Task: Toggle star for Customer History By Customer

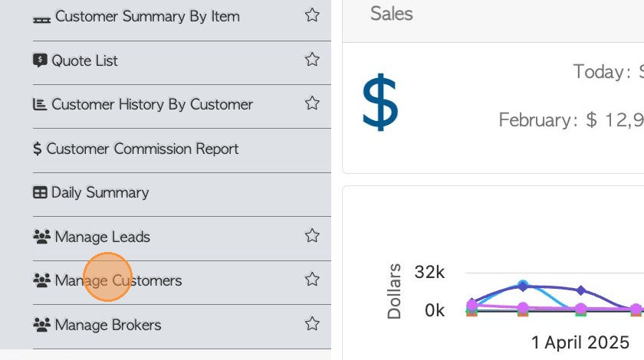Action: coord(312,103)
